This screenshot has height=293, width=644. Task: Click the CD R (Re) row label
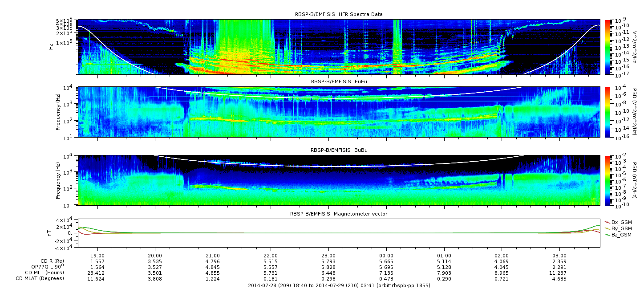[50, 261]
